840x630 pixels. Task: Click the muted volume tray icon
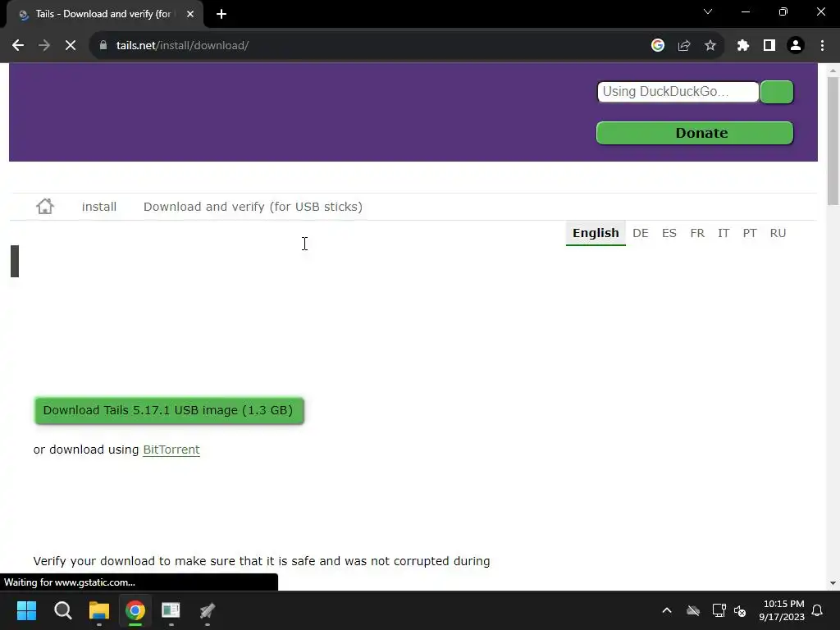pyautogui.click(x=740, y=610)
